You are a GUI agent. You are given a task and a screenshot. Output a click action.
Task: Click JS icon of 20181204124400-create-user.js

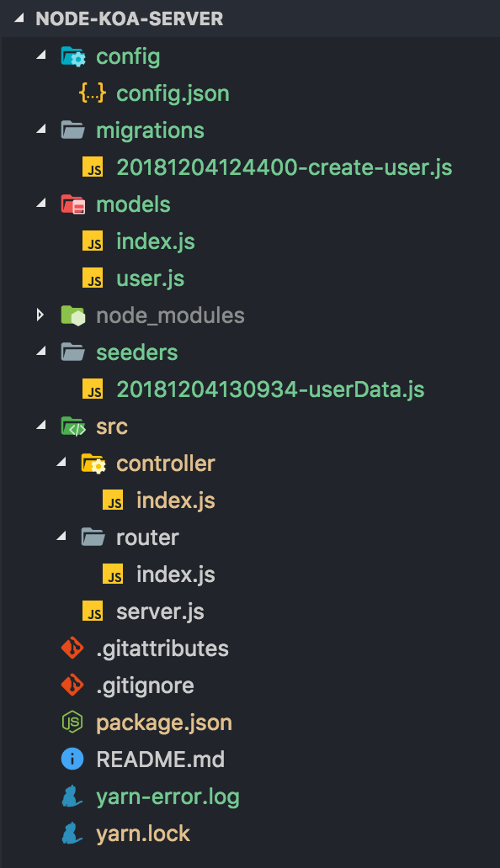93,167
